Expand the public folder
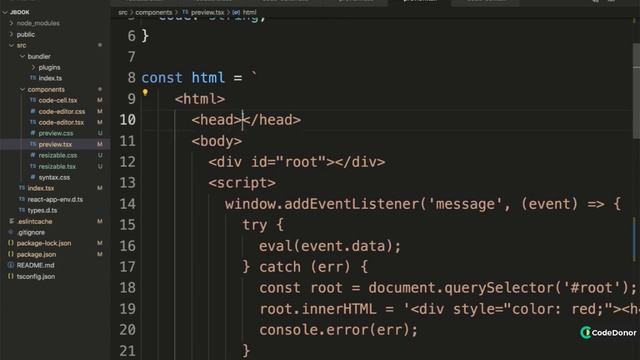Image resolution: width=640 pixels, height=360 pixels. (11, 34)
